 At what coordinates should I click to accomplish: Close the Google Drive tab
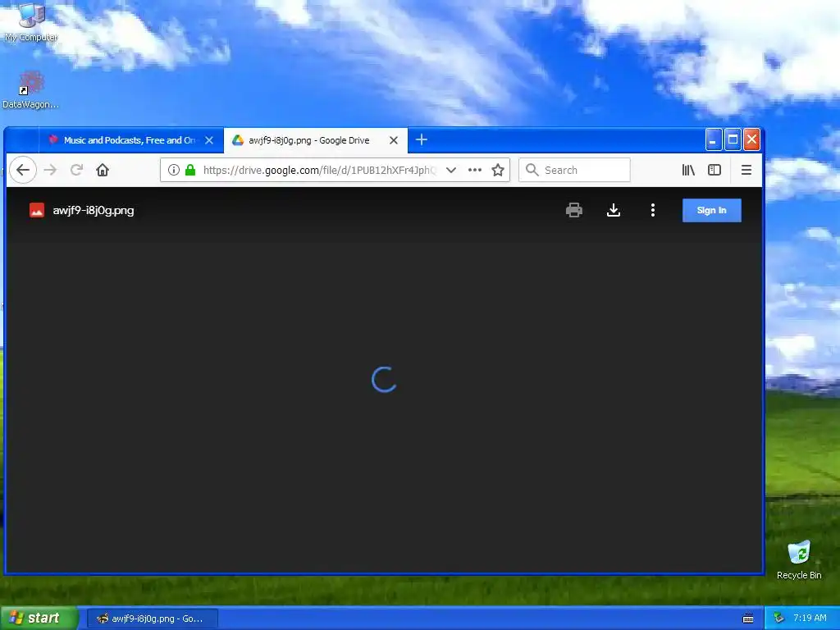point(393,140)
